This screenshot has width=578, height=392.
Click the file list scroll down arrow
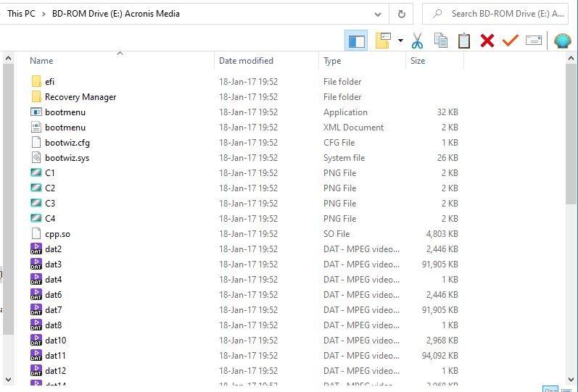coord(571,379)
